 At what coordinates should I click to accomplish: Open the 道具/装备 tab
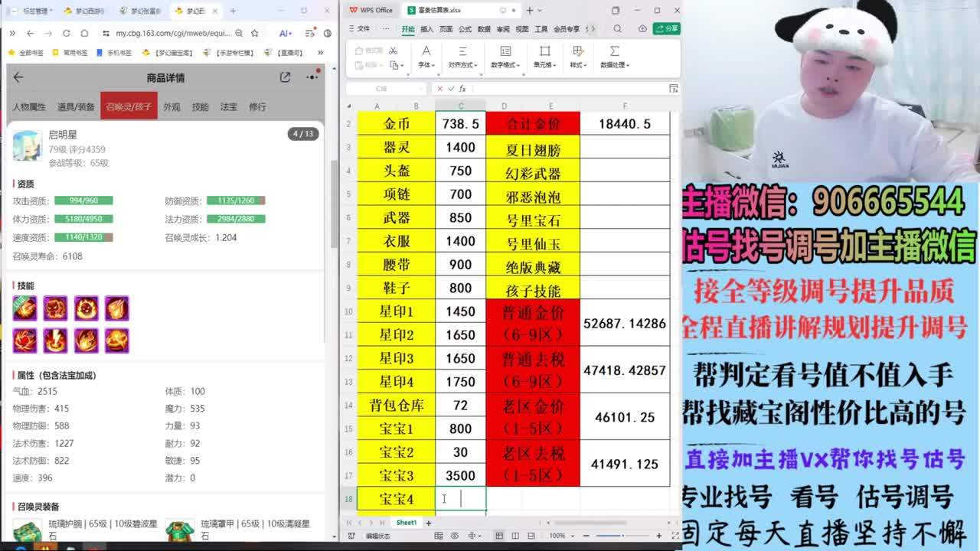[x=76, y=107]
